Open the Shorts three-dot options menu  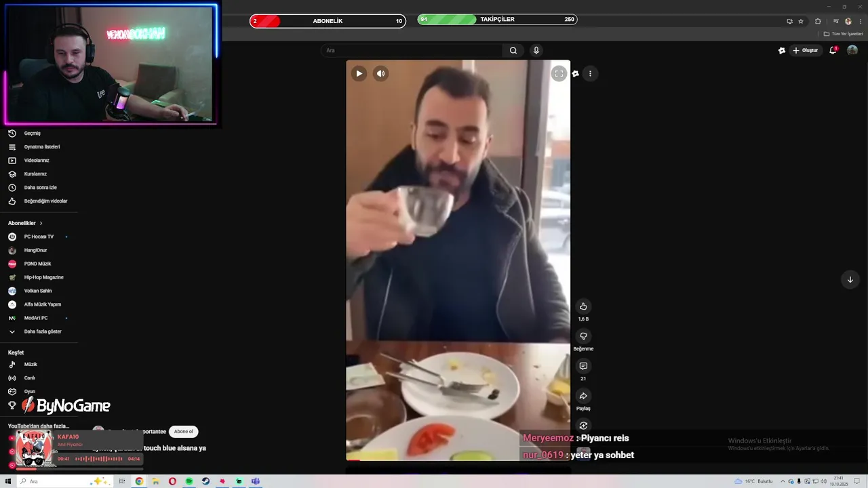coord(590,74)
